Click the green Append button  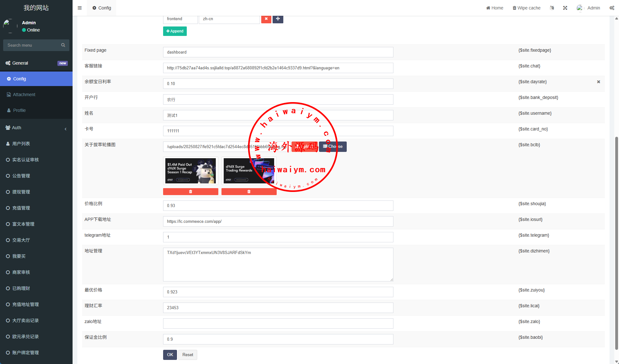(x=175, y=31)
